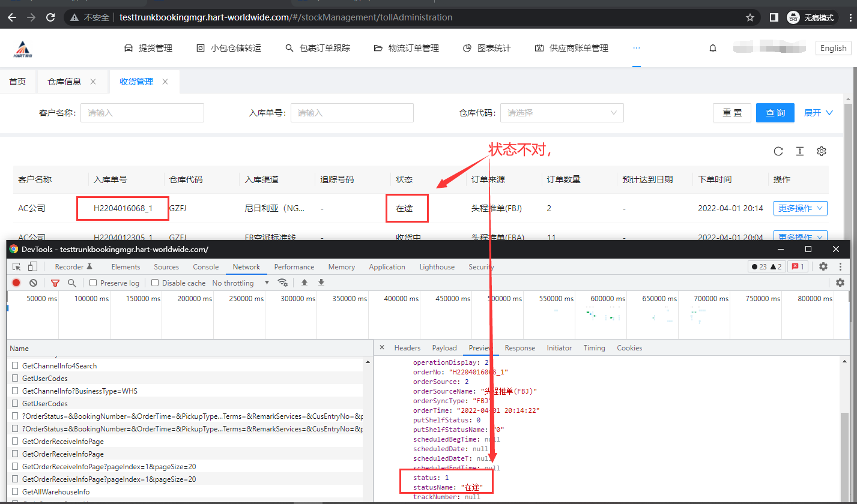Click the blue 查询 button

(775, 113)
